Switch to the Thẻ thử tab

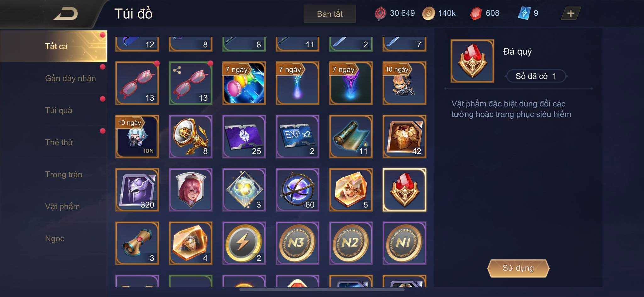pos(59,142)
